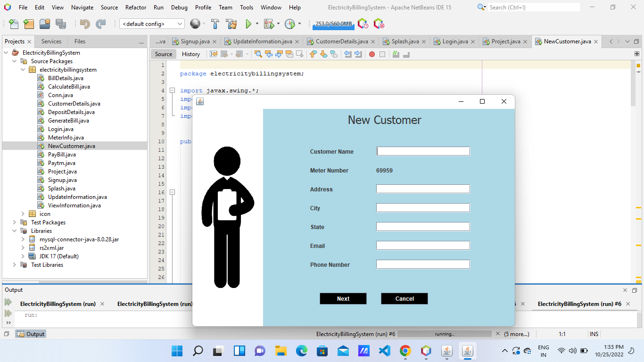Start macro recording with the red dot icon
Viewport: 644px width, 362px height.
[372, 54]
